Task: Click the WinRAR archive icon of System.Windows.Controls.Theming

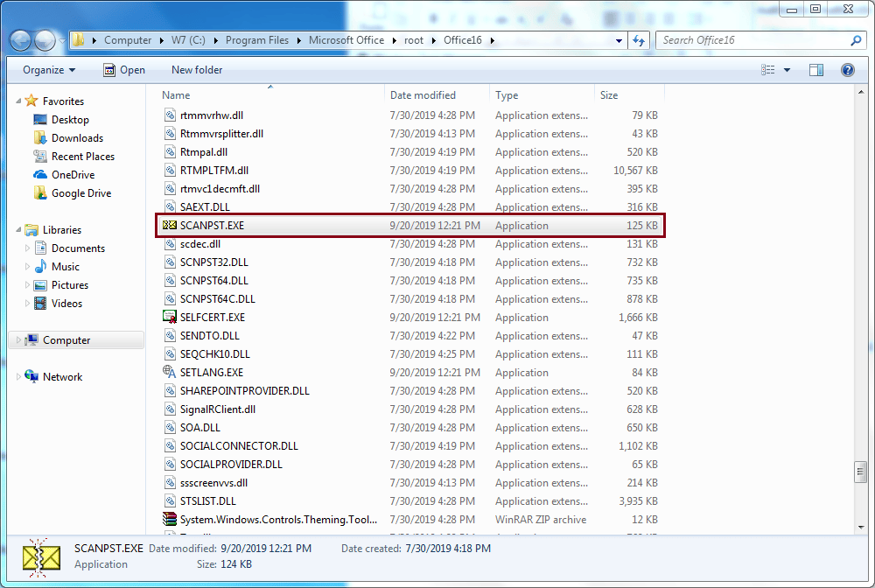Action: coord(170,519)
